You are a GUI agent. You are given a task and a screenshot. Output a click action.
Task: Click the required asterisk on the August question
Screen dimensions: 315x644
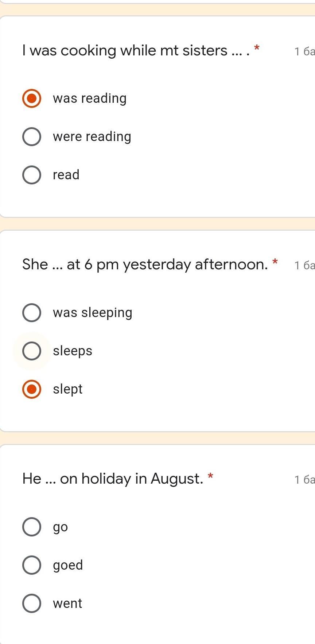tap(210, 476)
